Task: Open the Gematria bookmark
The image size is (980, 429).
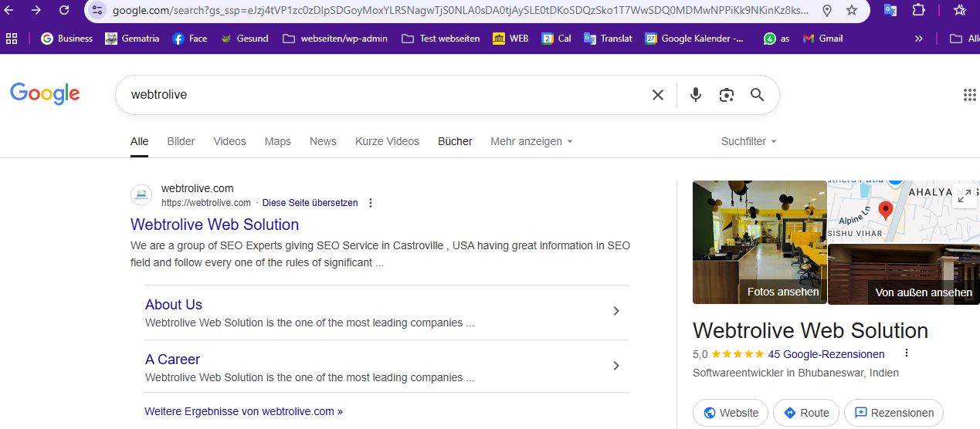Action: pos(133,39)
